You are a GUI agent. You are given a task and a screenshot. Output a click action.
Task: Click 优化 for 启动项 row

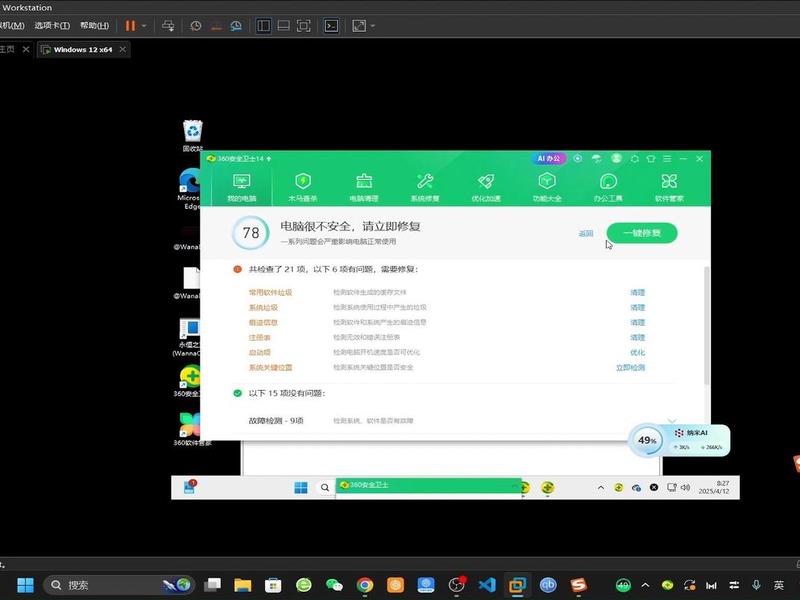[x=637, y=353]
